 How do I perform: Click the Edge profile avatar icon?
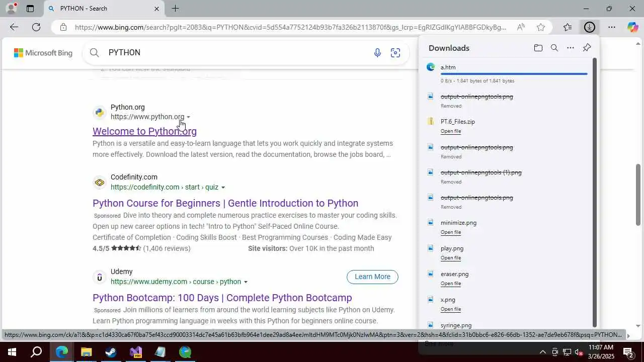[11, 8]
